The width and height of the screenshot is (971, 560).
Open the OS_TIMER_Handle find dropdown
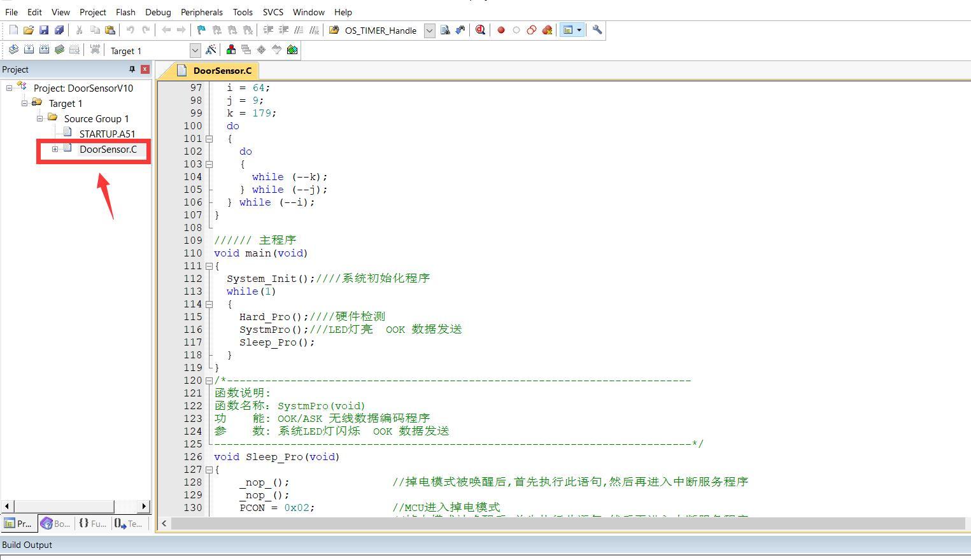[429, 31]
